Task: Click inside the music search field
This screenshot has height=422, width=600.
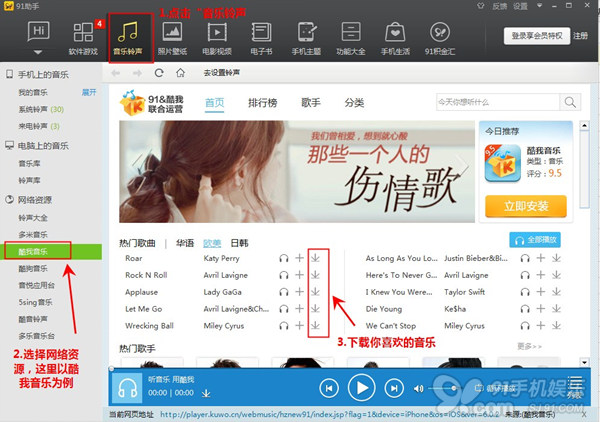Action: 498,102
